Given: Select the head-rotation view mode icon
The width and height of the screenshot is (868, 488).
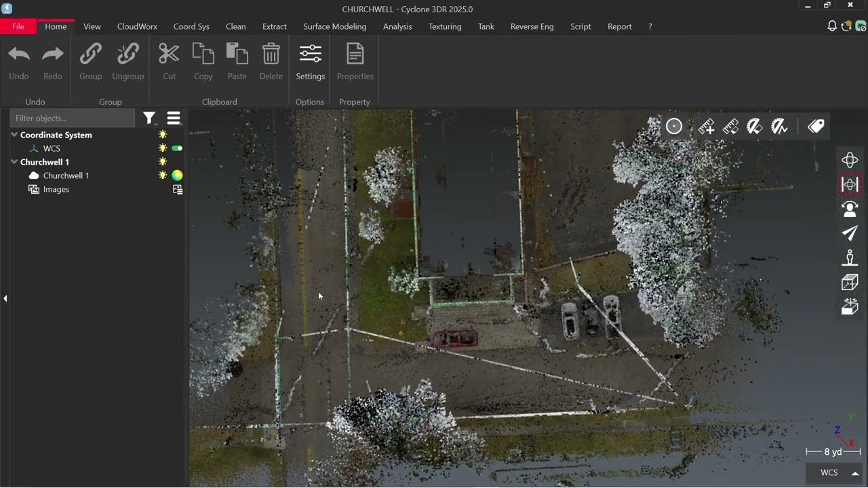Looking at the screenshot, I should pos(850,209).
